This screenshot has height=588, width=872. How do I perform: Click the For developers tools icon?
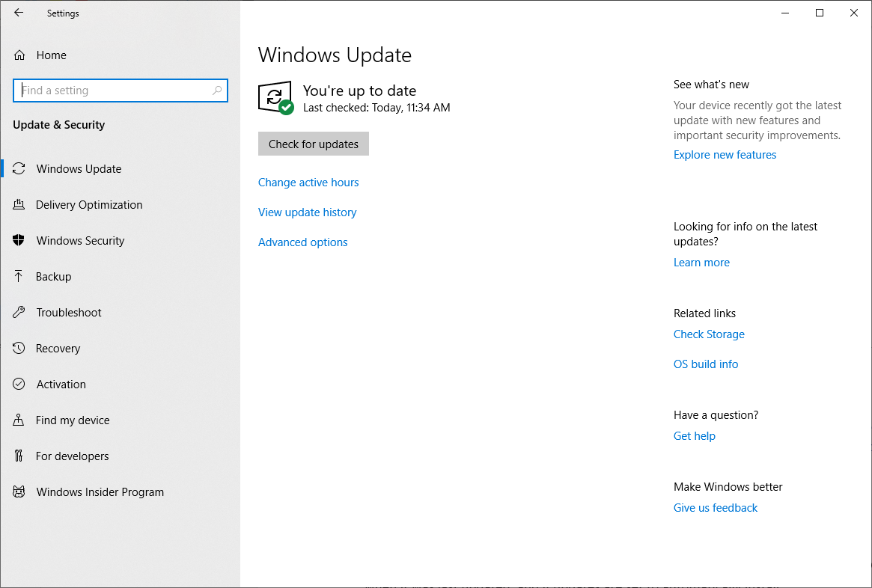tap(19, 456)
